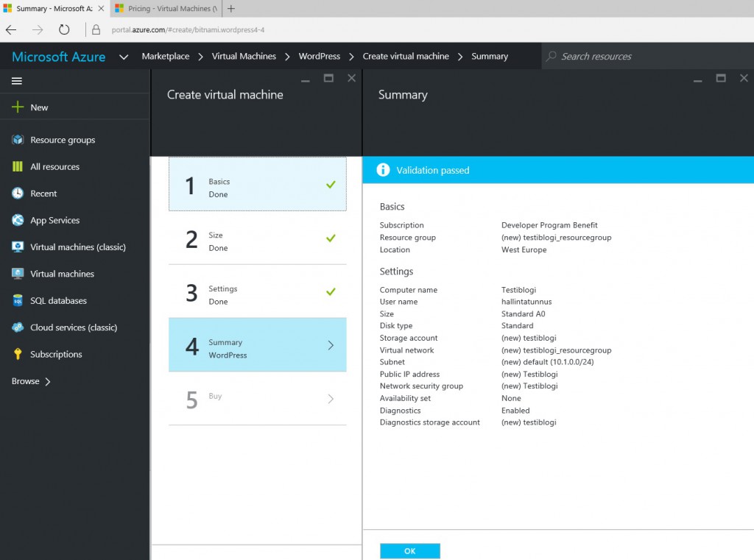754x560 pixels.
Task: Click the App Services globe icon
Action: coord(18,220)
